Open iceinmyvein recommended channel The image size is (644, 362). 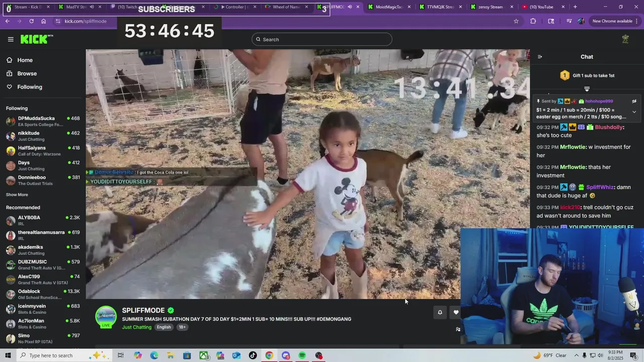point(43,309)
